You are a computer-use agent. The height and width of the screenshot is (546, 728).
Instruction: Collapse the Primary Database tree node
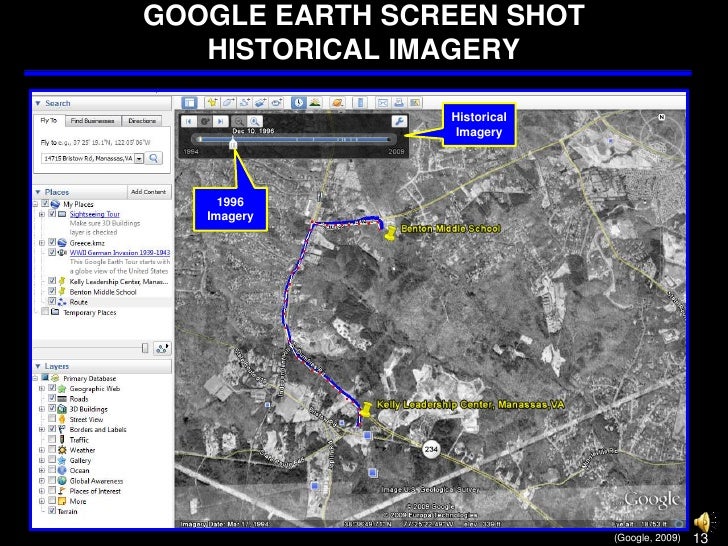35,378
